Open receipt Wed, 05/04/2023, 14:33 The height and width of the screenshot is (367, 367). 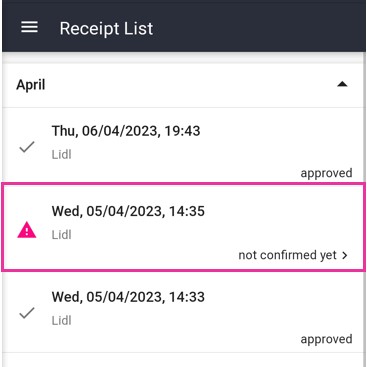[x=183, y=312]
